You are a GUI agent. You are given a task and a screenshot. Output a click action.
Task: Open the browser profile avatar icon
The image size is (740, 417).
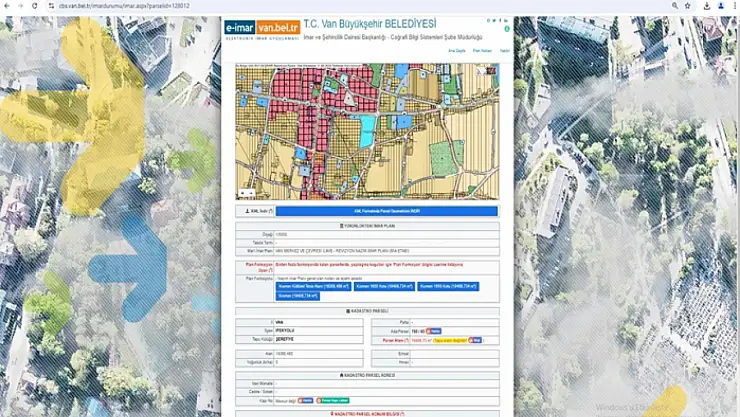[721, 6]
